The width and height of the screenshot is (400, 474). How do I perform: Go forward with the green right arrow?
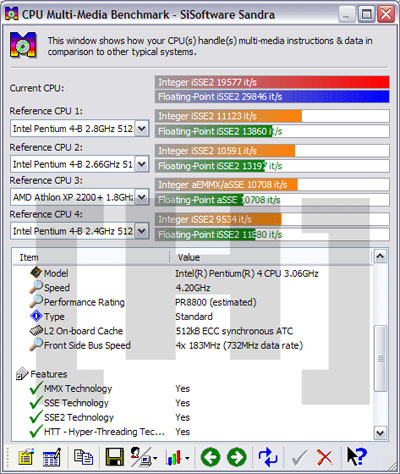[x=237, y=457]
